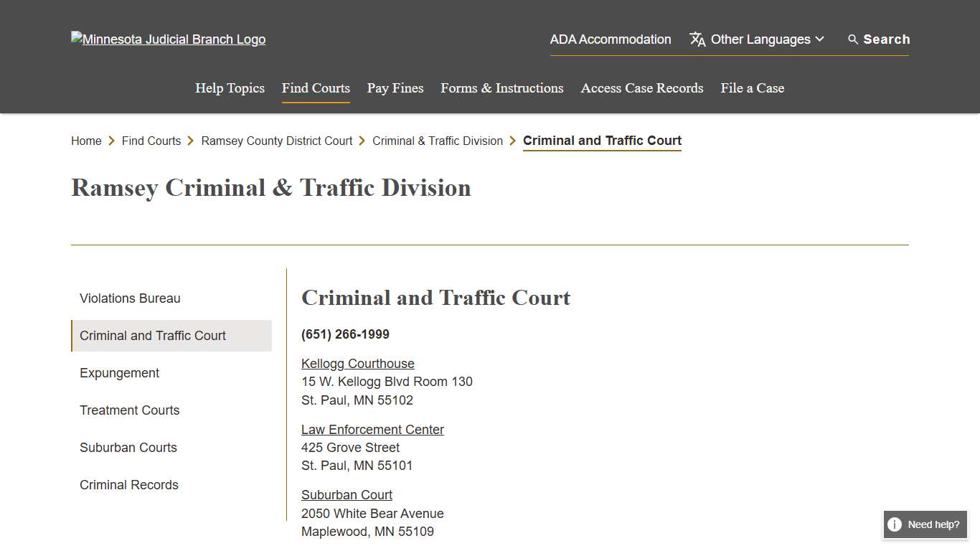This screenshot has width=980, height=551.
Task: Click the chevron after Ramsey County District Court
Action: [x=362, y=141]
